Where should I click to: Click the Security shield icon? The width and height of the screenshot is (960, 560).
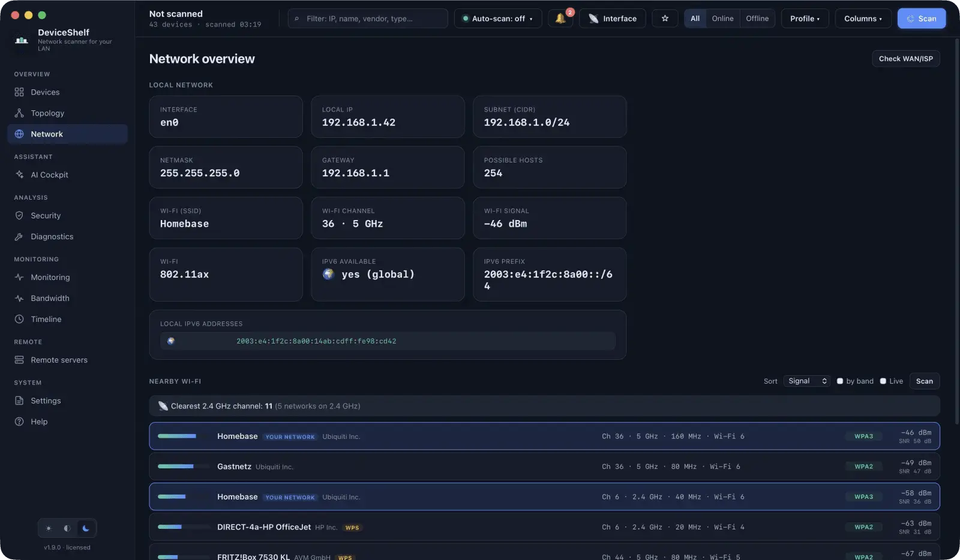19,216
